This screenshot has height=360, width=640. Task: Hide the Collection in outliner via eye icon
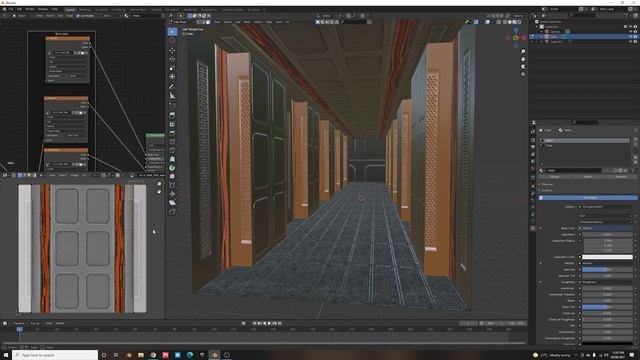click(631, 27)
